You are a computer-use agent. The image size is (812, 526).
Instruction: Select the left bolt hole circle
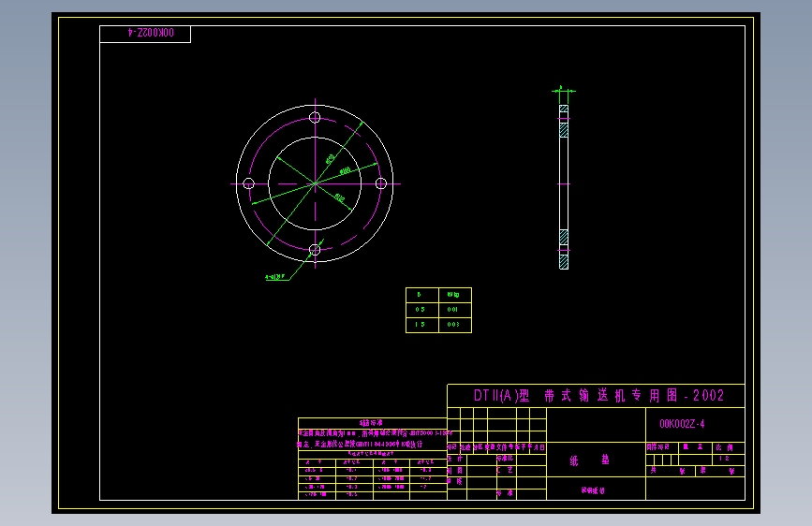pos(248,183)
